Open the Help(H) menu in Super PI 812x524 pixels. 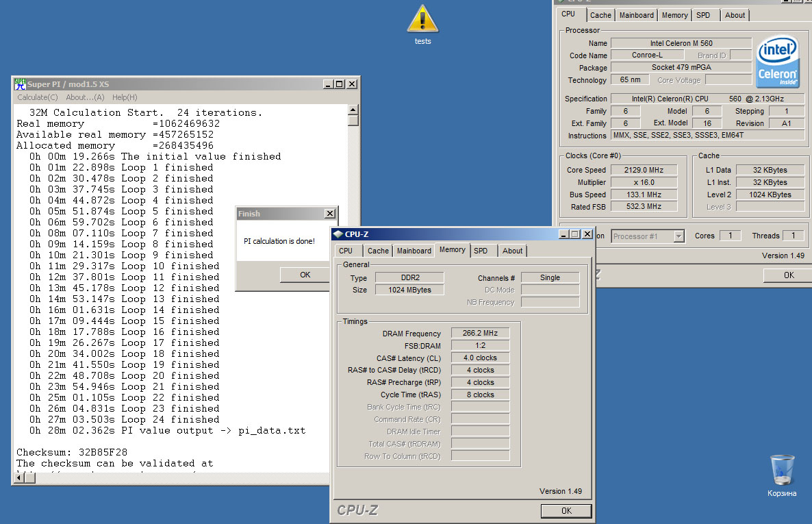pyautogui.click(x=125, y=97)
